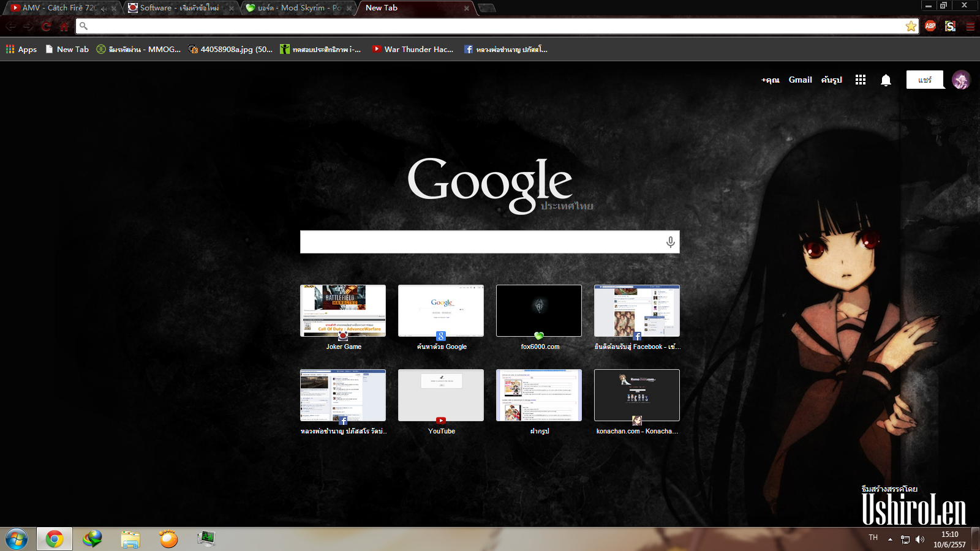Open the +คุณ link
This screenshot has height=551, width=980.
click(x=770, y=80)
